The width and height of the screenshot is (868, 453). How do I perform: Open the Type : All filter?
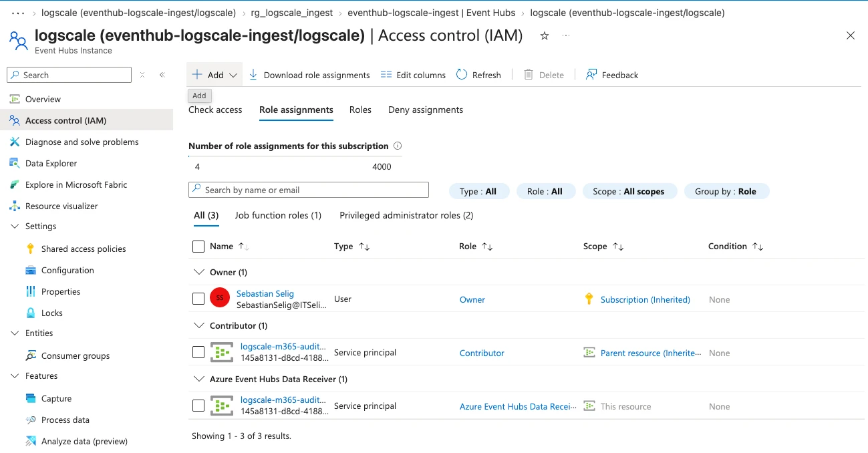point(478,191)
